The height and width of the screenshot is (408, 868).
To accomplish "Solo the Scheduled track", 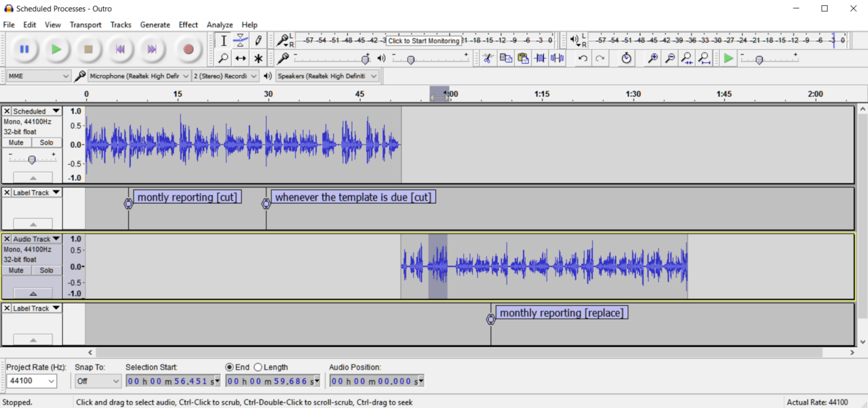I will click(47, 143).
